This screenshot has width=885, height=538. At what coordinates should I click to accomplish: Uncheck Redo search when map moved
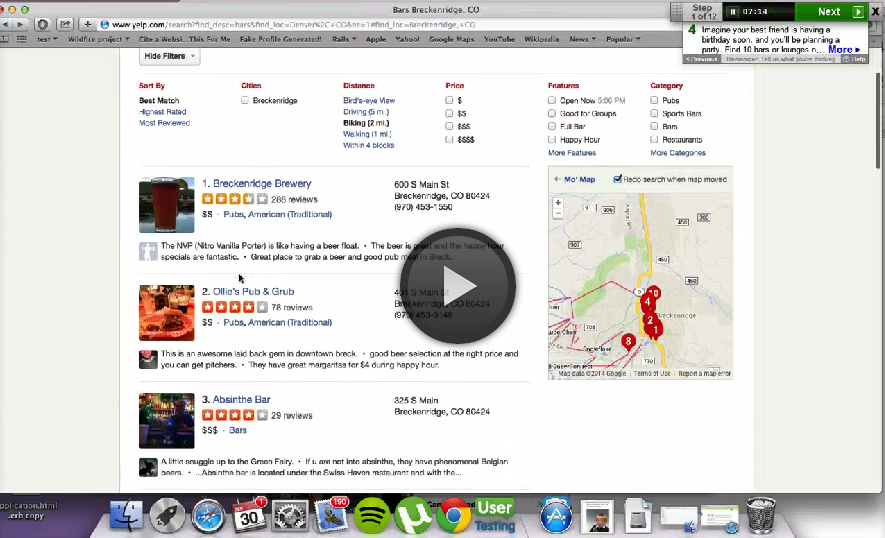[x=617, y=179]
